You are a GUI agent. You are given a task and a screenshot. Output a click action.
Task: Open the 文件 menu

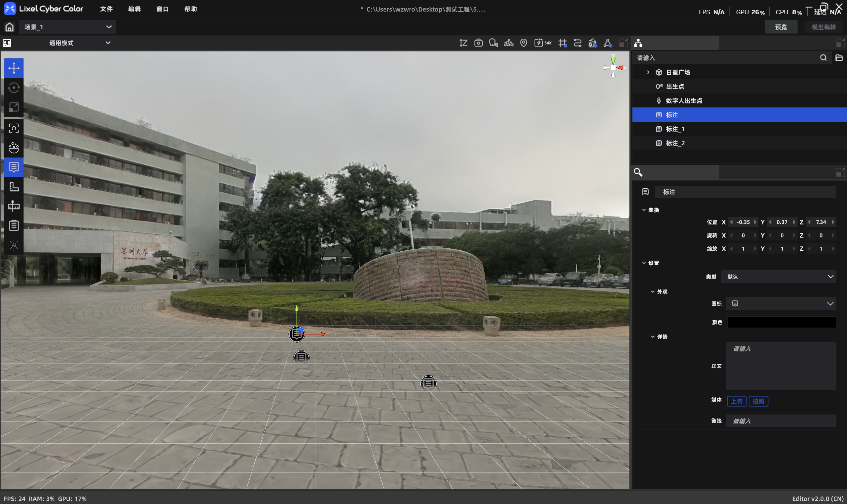106,9
